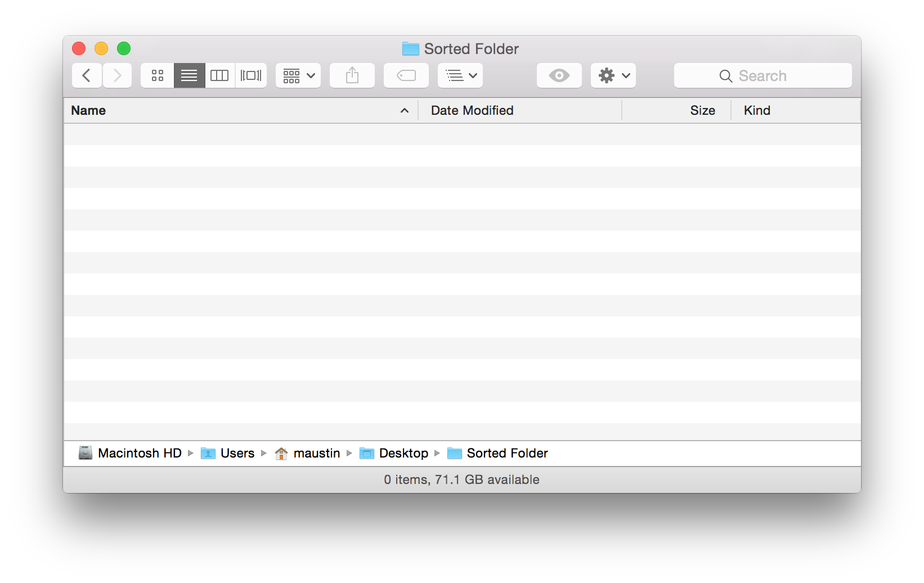Click into the Search field
The width and height of the screenshot is (924, 583).
point(763,75)
